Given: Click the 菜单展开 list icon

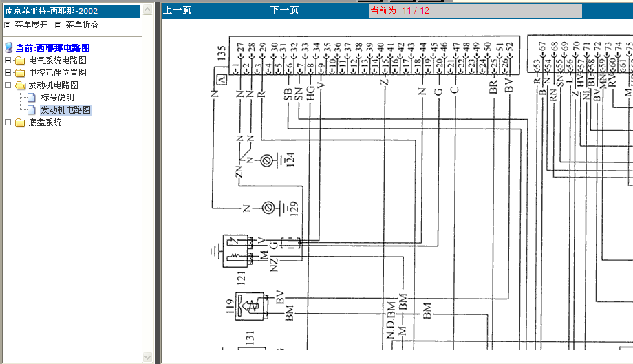Looking at the screenshot, I should click(x=8, y=25).
